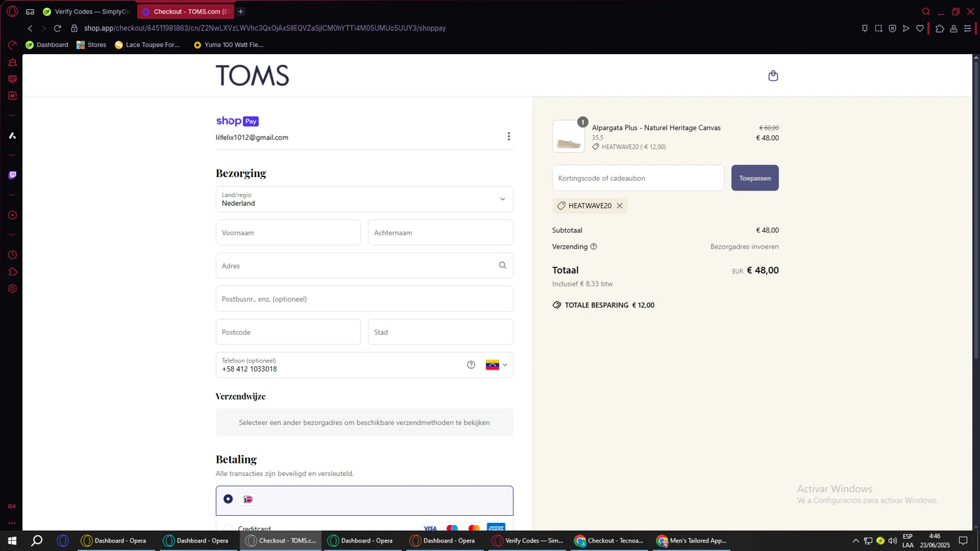The width and height of the screenshot is (980, 551).
Task: Open Twitch in Opera sidebar
Action: coord(12,175)
